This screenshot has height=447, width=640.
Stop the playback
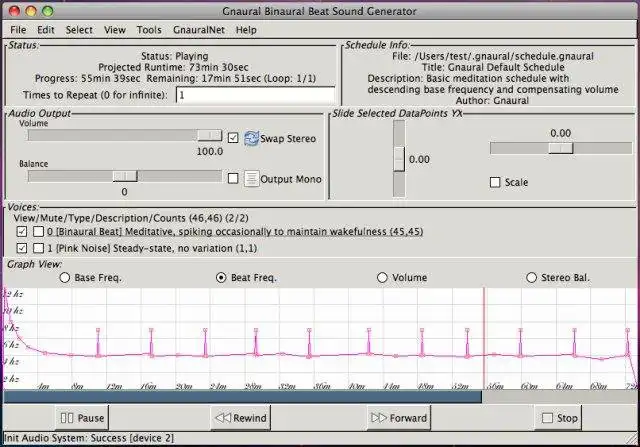point(559,418)
